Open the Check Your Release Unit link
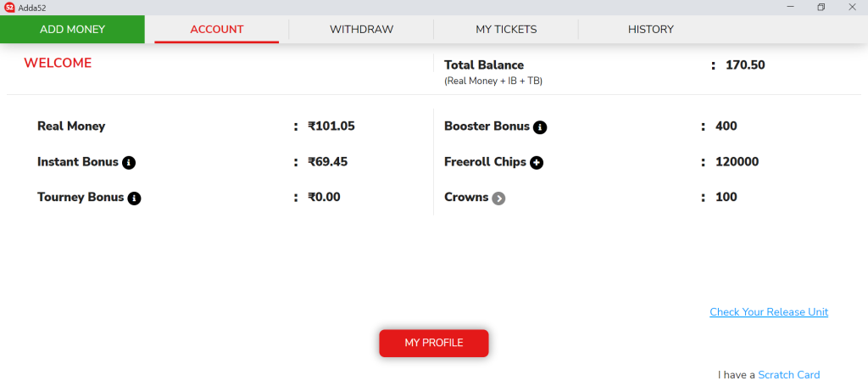The image size is (868, 392). (x=769, y=312)
